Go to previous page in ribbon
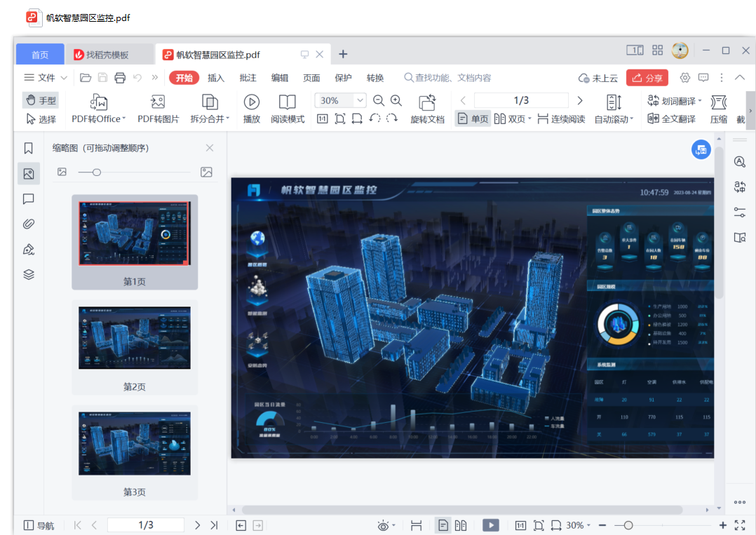Screen dimensions: 756x535 (x=463, y=100)
